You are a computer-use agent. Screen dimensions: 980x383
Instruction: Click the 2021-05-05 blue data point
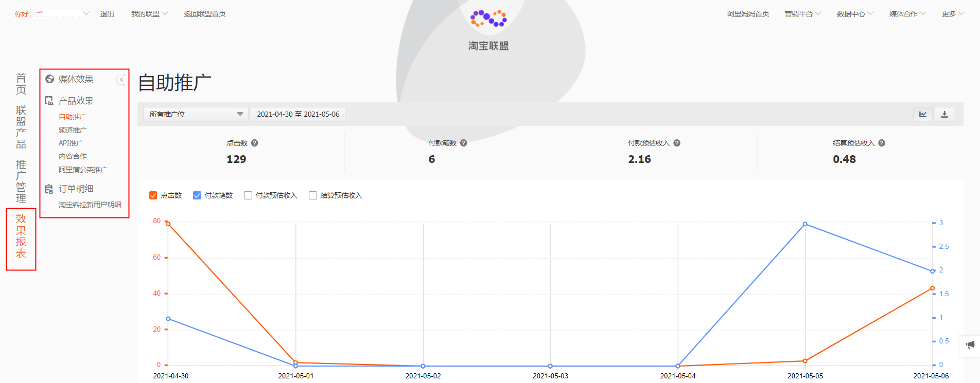pos(805,224)
